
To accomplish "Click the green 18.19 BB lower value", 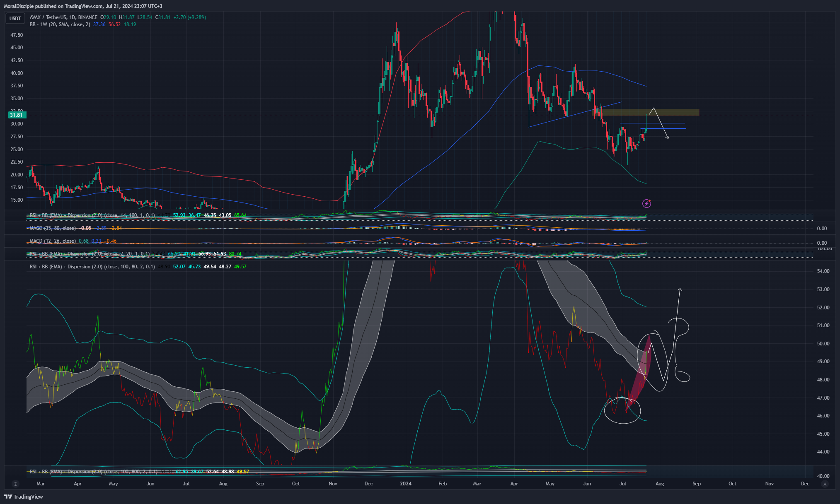I will [x=130, y=24].
